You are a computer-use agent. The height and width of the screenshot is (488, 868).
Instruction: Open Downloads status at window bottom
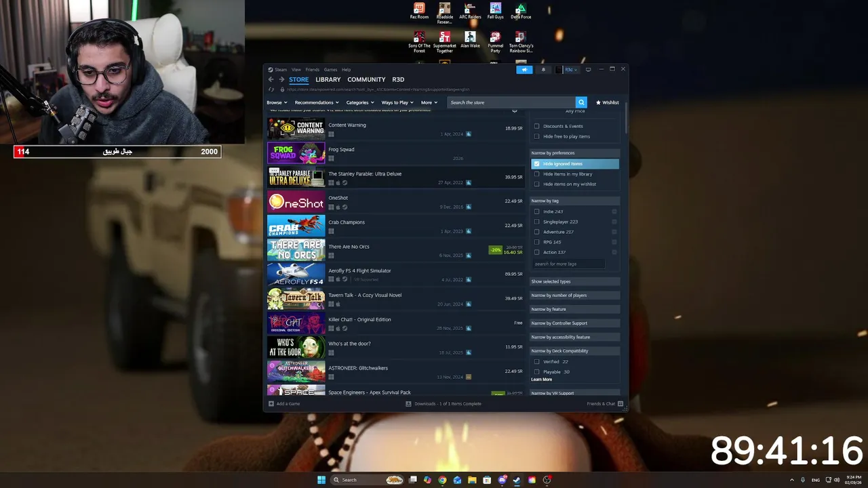pos(443,404)
